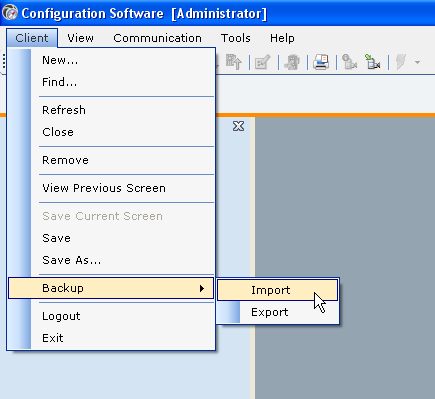Screen dimensions: 435x399
Task: Close the side panel with X button
Action: pyautogui.click(x=238, y=126)
